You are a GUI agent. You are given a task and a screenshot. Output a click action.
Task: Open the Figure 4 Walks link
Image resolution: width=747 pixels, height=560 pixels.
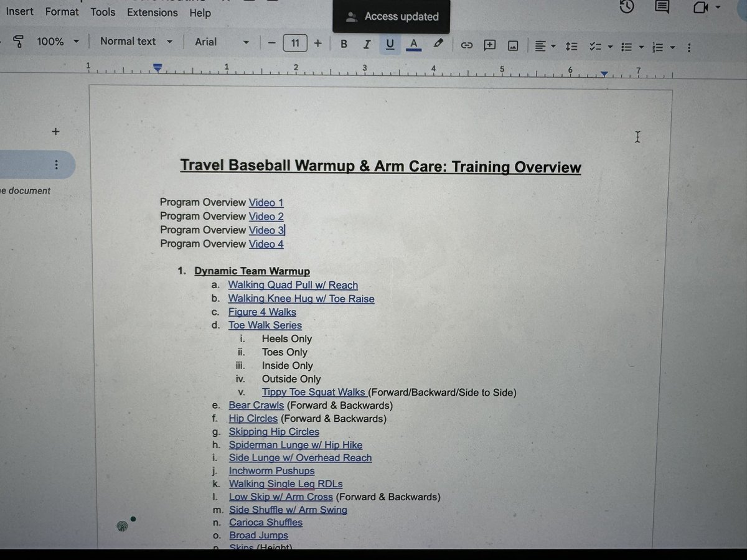pyautogui.click(x=262, y=312)
